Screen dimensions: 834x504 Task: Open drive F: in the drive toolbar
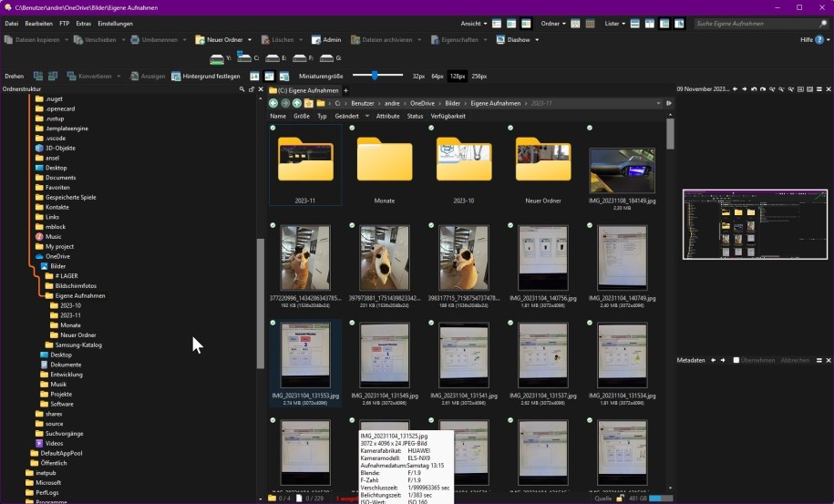click(x=304, y=58)
